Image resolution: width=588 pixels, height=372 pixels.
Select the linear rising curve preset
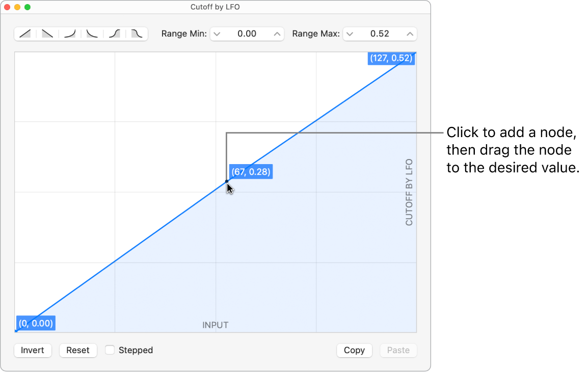tap(24, 34)
